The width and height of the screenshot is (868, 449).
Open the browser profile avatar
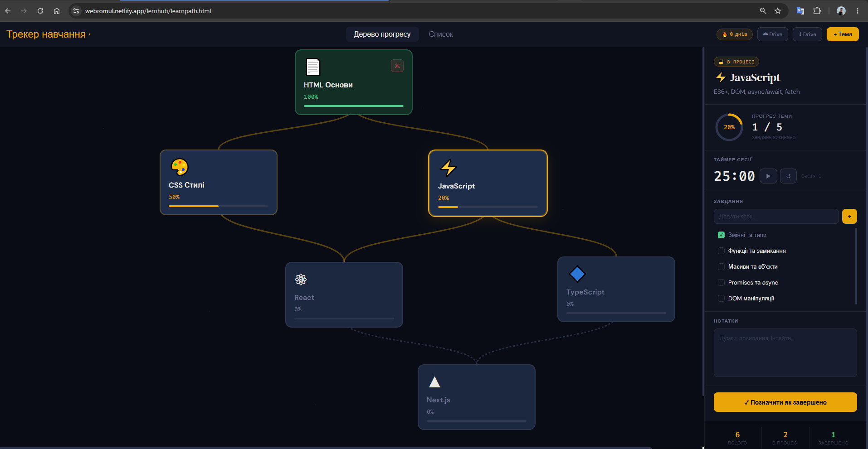[841, 11]
